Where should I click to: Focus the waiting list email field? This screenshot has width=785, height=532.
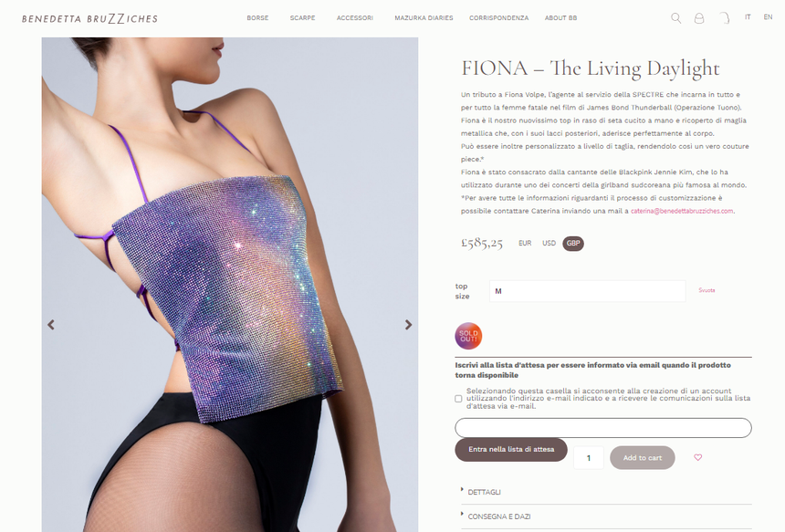point(603,428)
